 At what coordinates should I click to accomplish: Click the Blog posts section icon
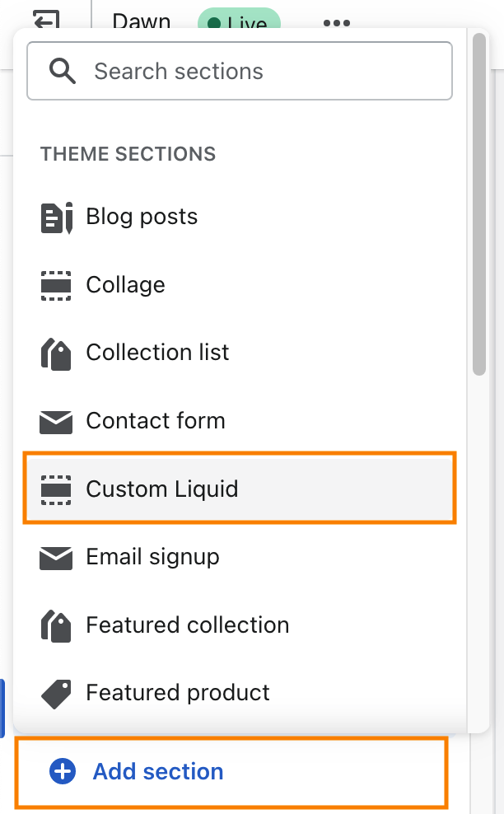point(56,218)
